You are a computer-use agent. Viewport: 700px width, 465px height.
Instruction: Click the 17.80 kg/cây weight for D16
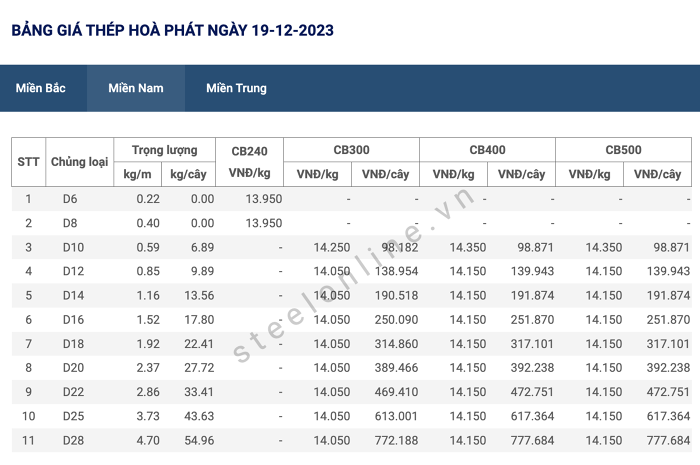[199, 320]
